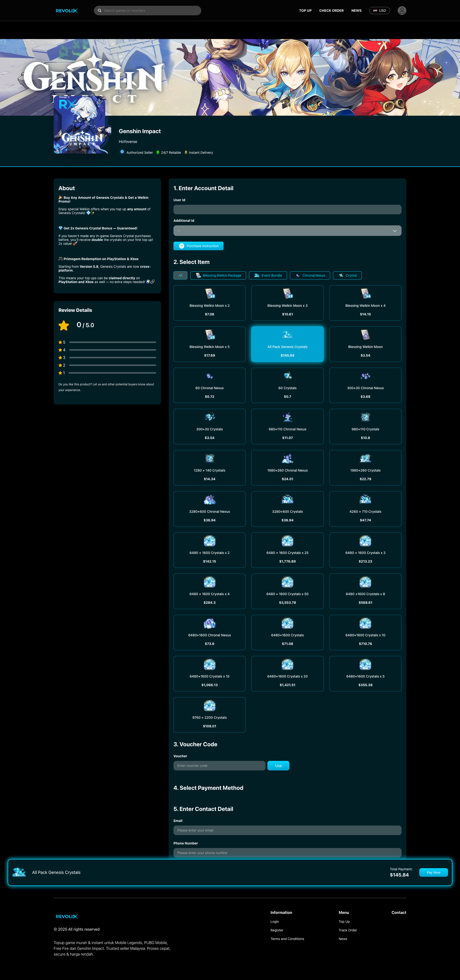Click the question mark icon on Purchase Instruction
Image resolution: width=460 pixels, height=980 pixels.
click(x=182, y=246)
